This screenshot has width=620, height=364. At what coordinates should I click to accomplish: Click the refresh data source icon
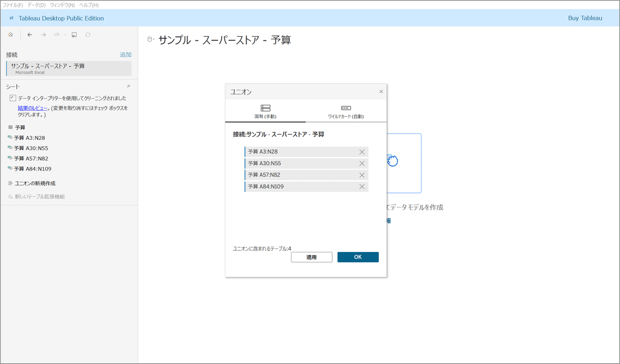88,35
